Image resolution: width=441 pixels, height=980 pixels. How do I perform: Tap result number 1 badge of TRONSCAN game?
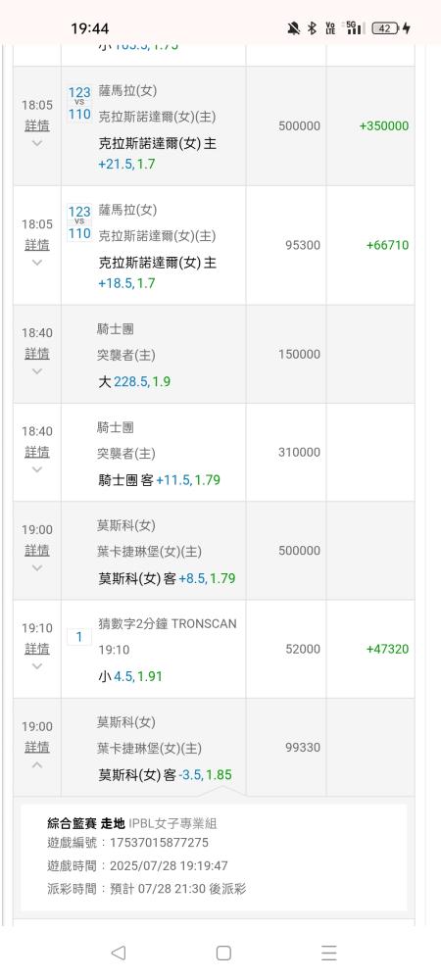[79, 637]
